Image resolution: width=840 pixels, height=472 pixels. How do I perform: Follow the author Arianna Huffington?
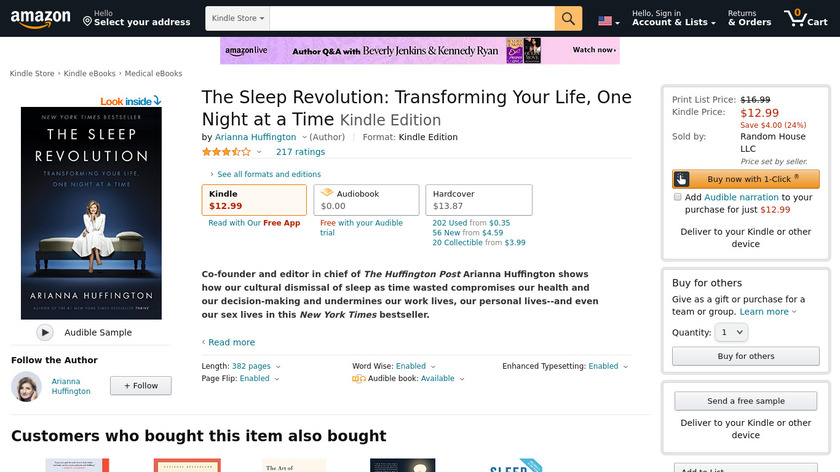pyautogui.click(x=140, y=386)
